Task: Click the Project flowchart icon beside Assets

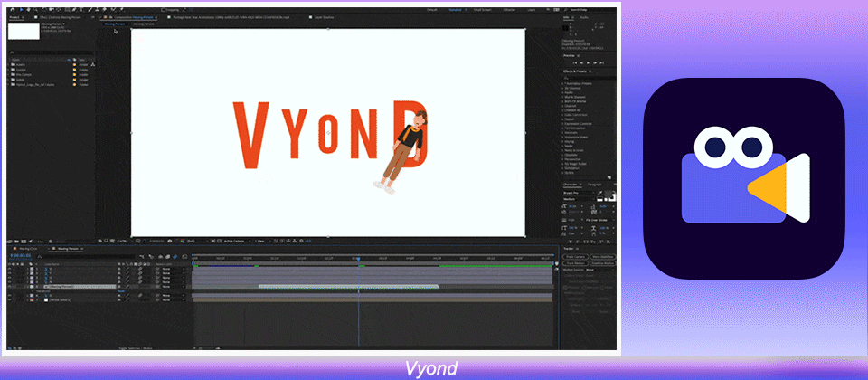Action: 92,64
